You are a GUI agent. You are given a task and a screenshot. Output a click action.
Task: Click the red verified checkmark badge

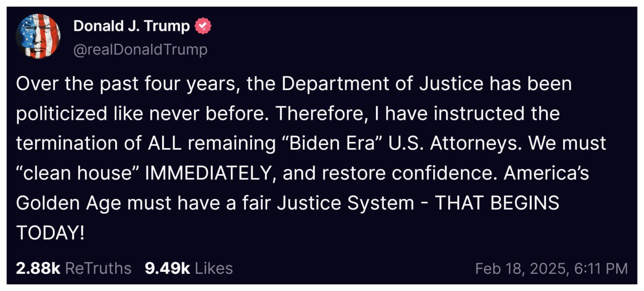click(x=203, y=26)
